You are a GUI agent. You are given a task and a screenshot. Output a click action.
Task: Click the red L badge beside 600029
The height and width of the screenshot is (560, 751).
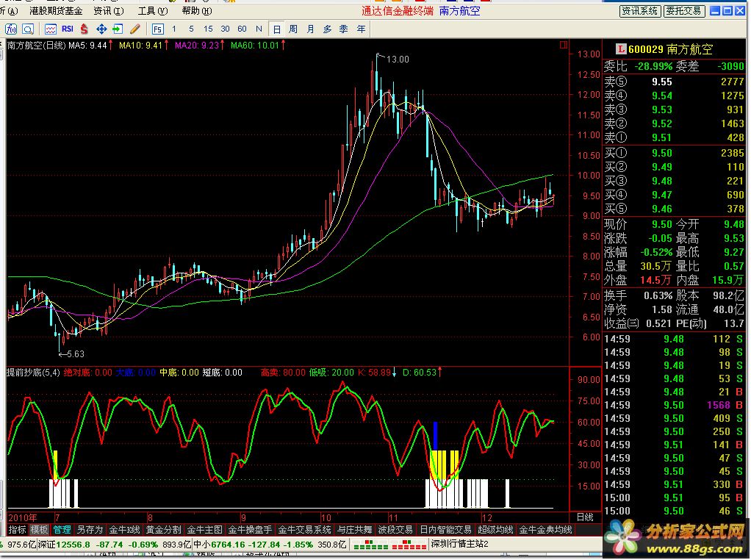[x=621, y=49]
